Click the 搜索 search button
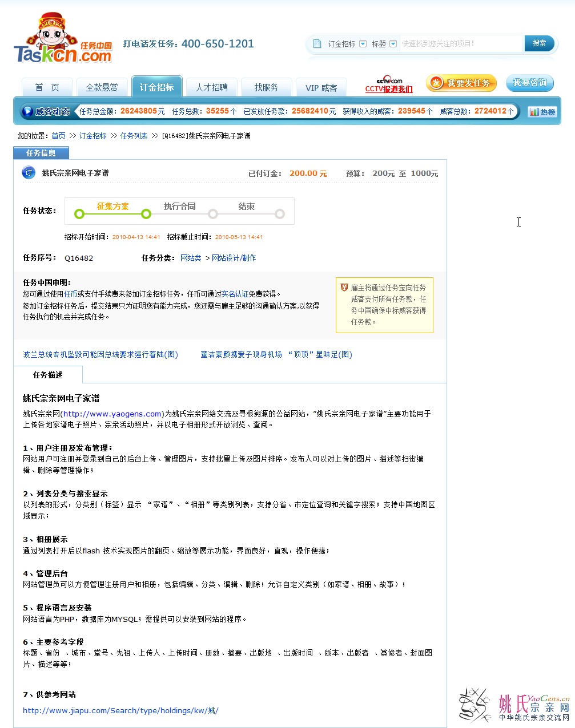575x728 pixels. [539, 43]
